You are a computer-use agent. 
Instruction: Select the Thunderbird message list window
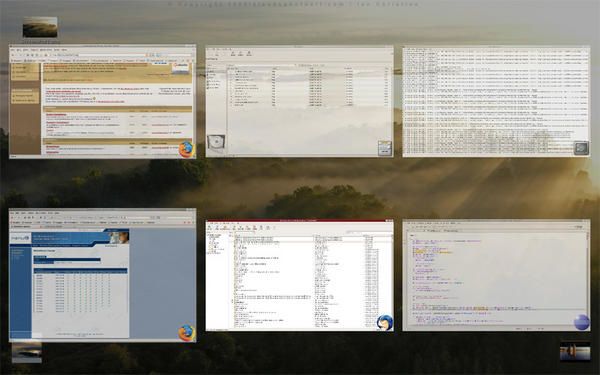[x=299, y=275]
